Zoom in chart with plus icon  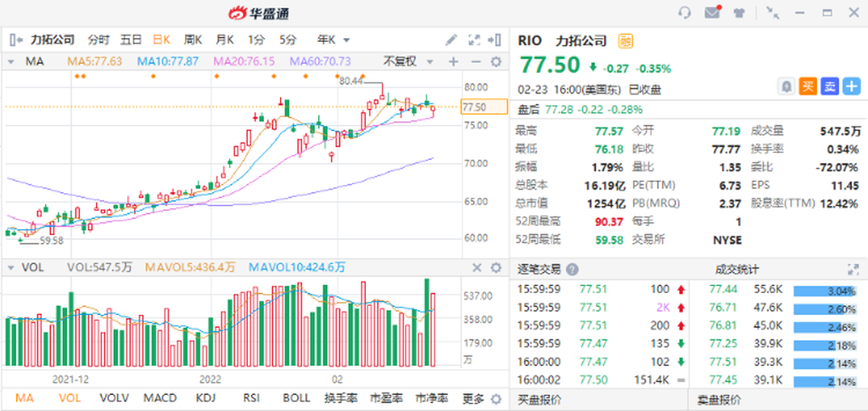tap(453, 62)
